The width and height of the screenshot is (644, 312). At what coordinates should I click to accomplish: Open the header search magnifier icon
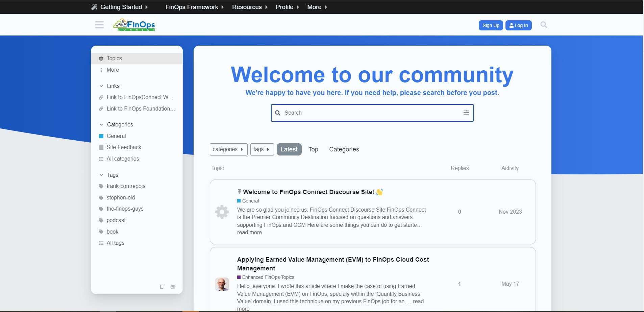[x=543, y=25]
